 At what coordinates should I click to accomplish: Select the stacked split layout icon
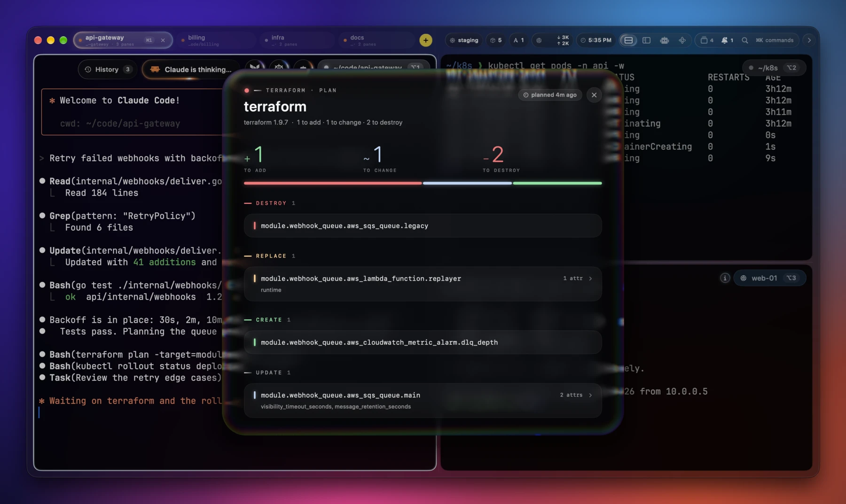[628, 40]
